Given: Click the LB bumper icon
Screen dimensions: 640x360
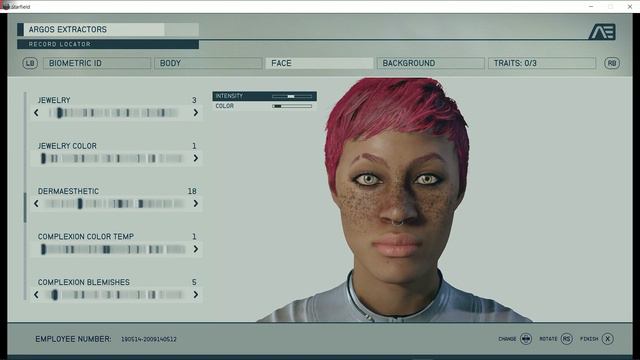Looking at the screenshot, I should pos(30,63).
